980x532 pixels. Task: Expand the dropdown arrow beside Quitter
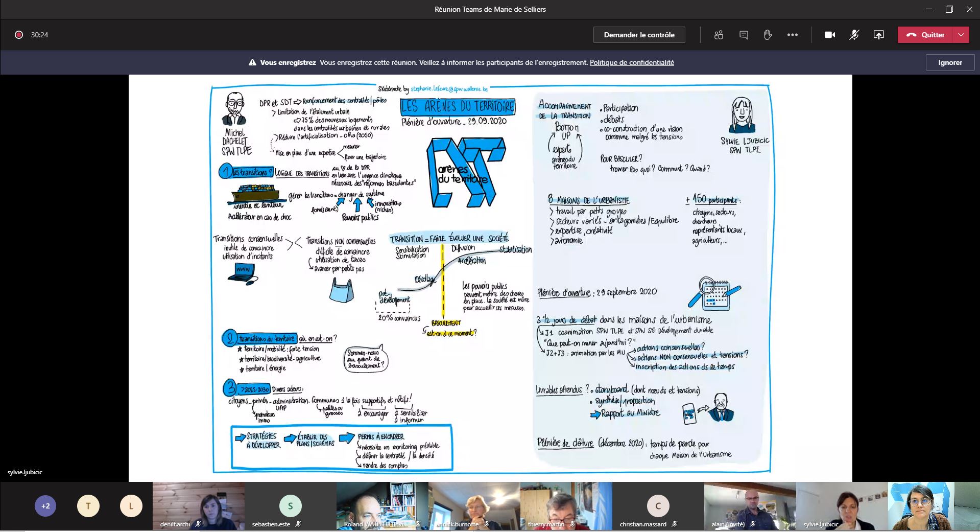[x=961, y=35]
